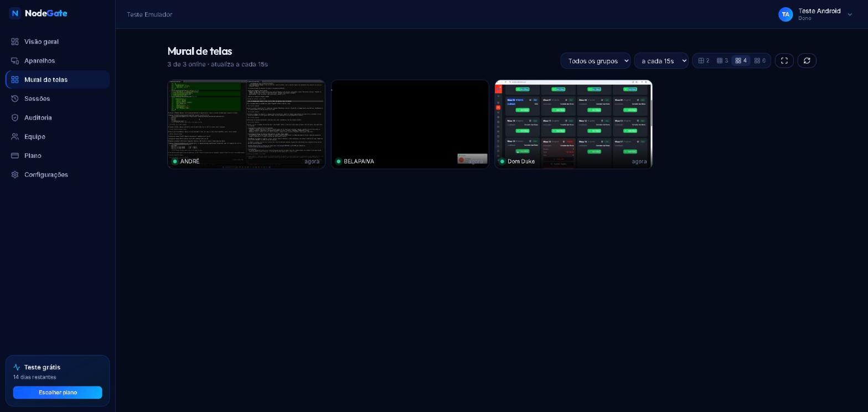Open the Todos os grupos dropdown

tap(595, 61)
